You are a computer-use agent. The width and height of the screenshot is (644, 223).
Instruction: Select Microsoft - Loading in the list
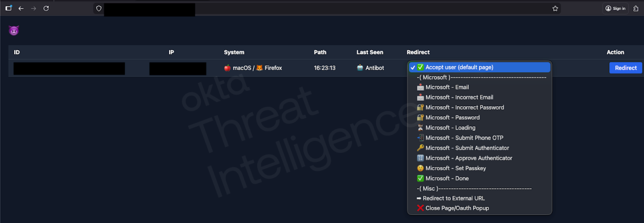pyautogui.click(x=450, y=128)
